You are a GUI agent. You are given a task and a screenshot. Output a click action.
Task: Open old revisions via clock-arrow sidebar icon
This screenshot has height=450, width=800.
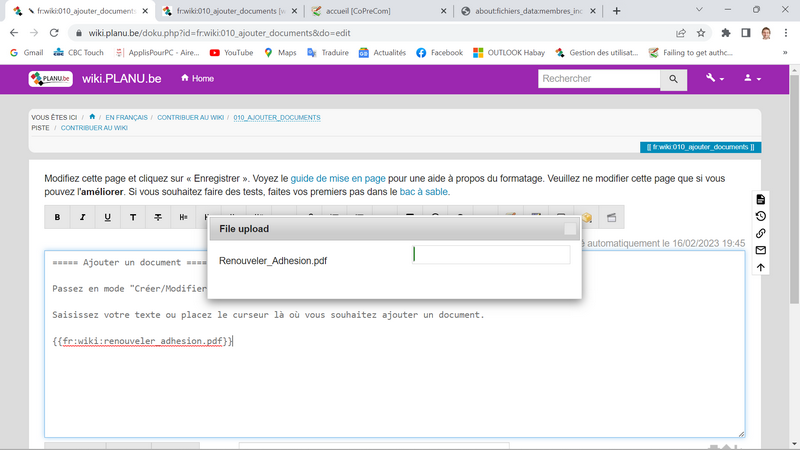(761, 216)
